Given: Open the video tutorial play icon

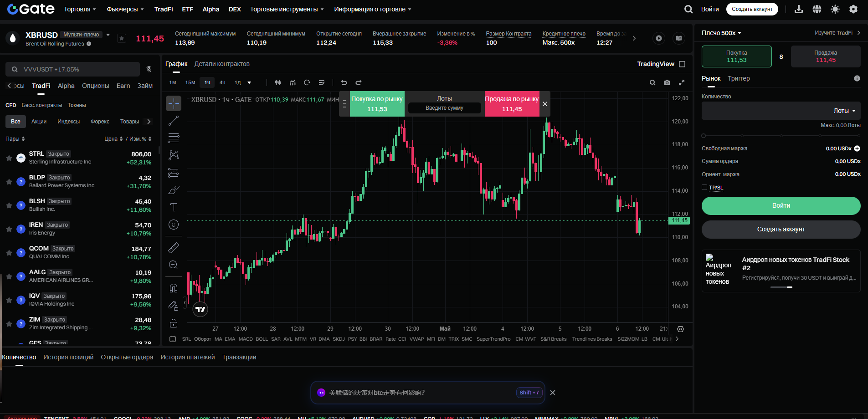Looking at the screenshot, I should point(659,38).
